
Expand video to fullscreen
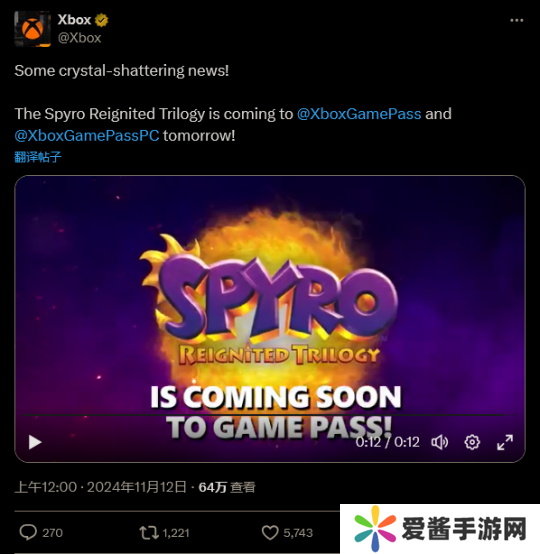click(505, 442)
